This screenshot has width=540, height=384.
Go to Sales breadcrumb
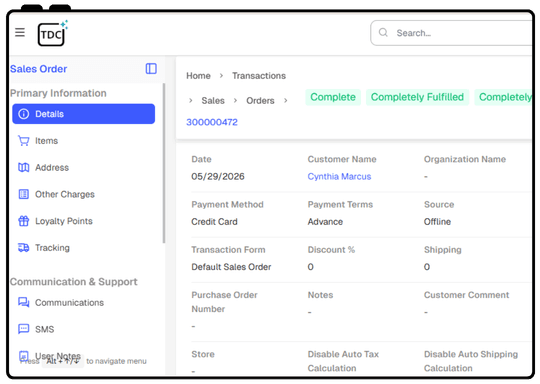[x=213, y=101]
